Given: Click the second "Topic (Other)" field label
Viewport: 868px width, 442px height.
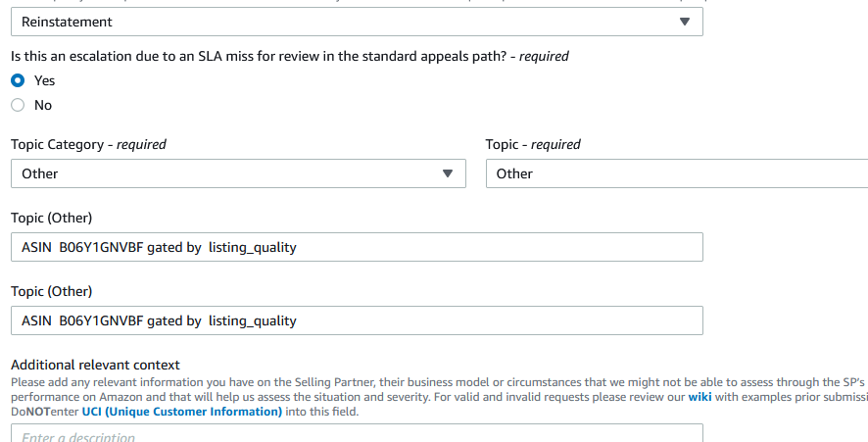Looking at the screenshot, I should click(52, 291).
